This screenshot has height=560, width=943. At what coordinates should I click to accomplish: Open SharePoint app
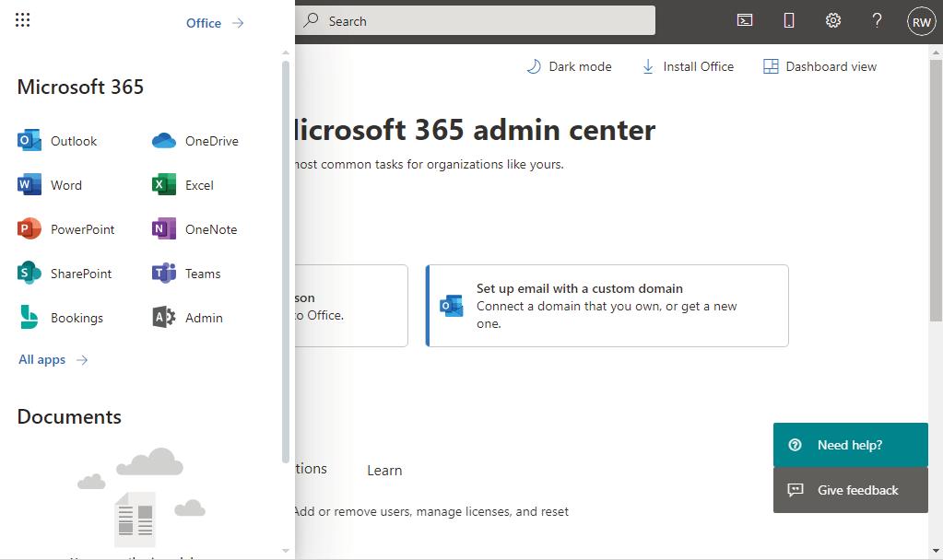click(x=65, y=274)
